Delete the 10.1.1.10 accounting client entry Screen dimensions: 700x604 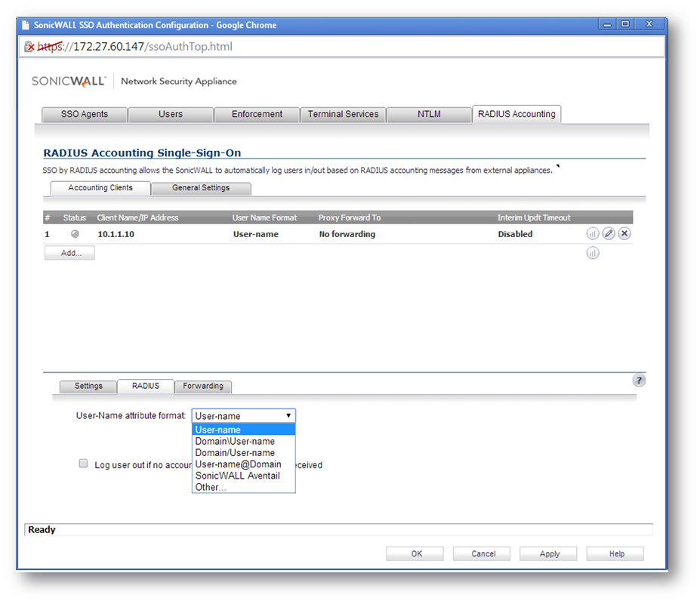click(x=624, y=234)
